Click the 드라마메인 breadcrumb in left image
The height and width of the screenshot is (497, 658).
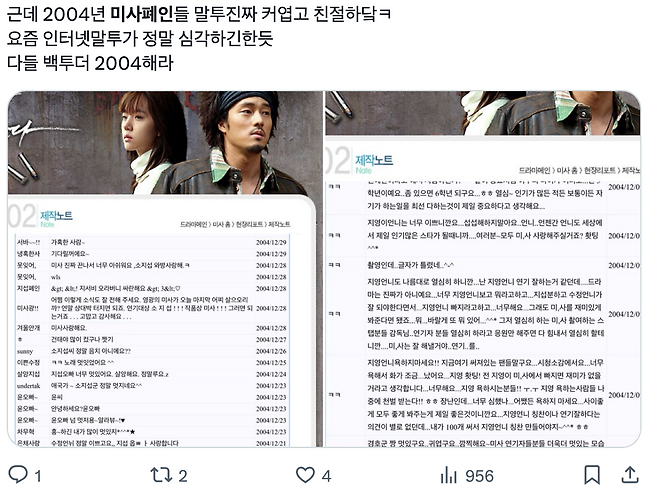coord(193,225)
